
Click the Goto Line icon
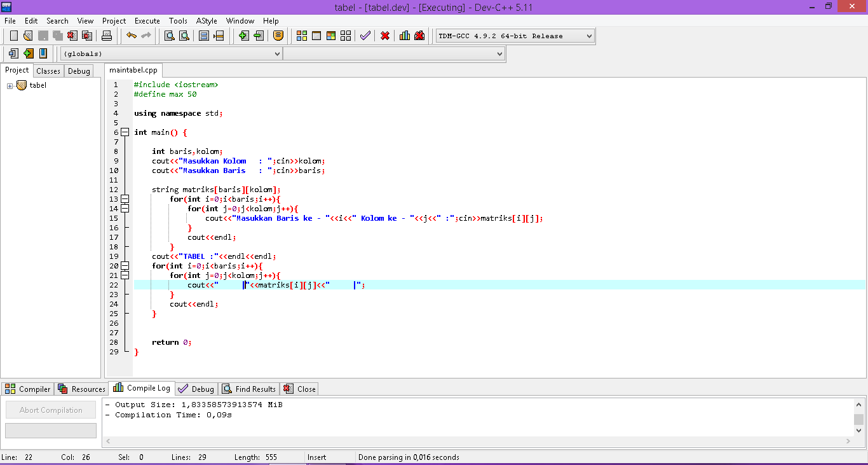pos(219,36)
